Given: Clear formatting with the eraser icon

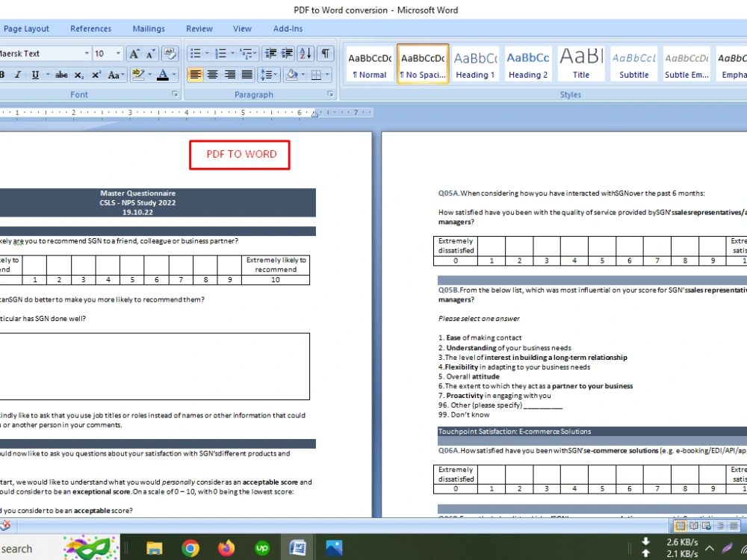Looking at the screenshot, I should coord(170,53).
